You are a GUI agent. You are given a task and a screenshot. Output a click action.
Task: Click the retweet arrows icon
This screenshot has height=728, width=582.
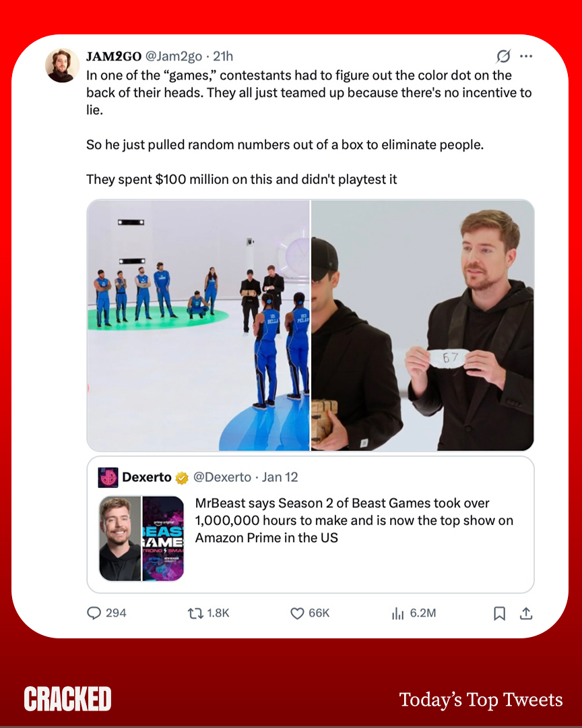coord(195,613)
